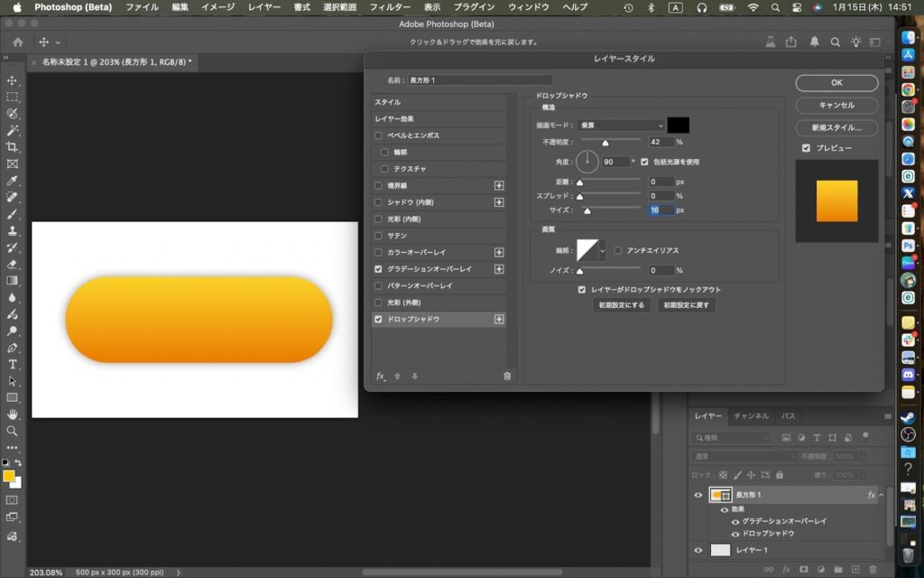Select the Hand tool
This screenshot has width=924, height=578.
[x=13, y=414]
